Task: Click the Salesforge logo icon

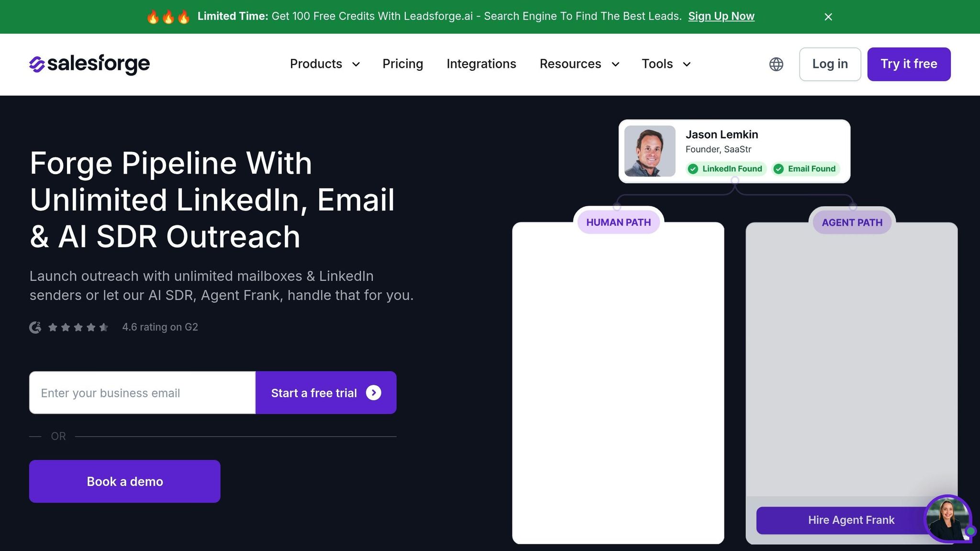Action: point(37,64)
